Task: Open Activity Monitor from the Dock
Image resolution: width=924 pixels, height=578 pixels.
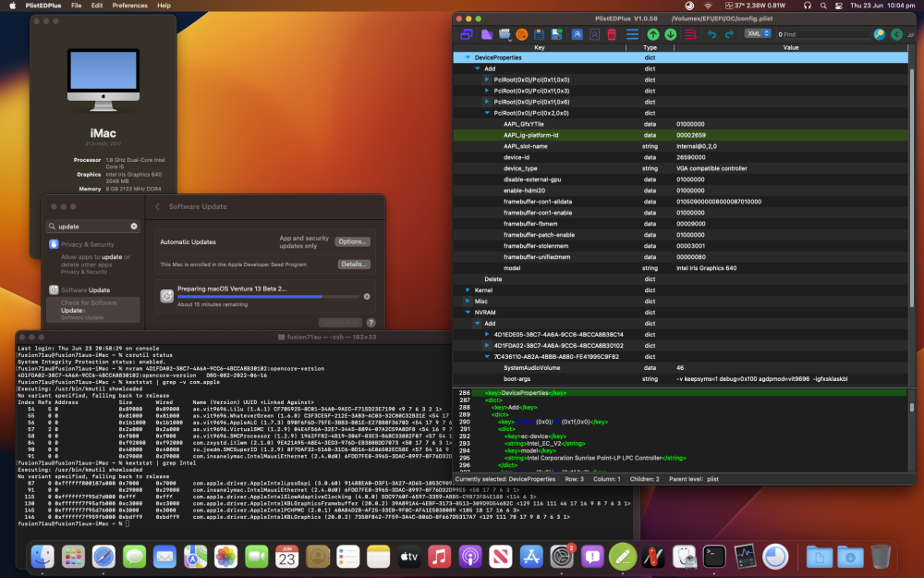Action: [x=745, y=556]
